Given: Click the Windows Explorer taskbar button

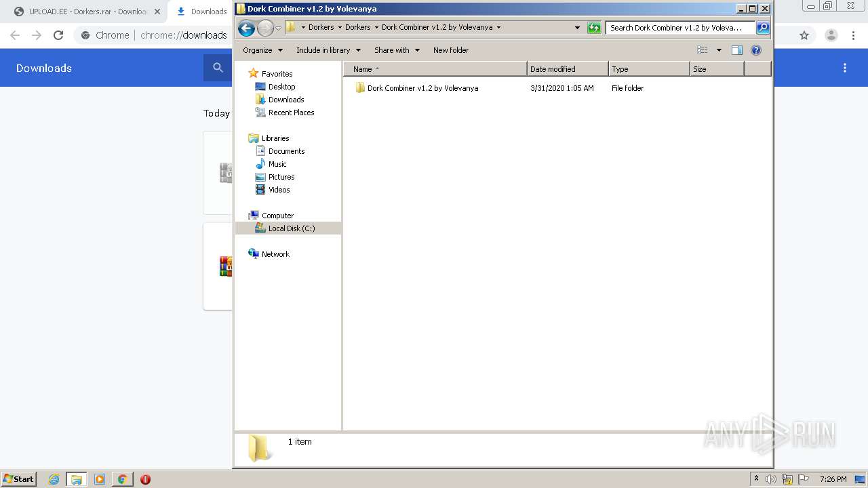Looking at the screenshot, I should [x=77, y=479].
